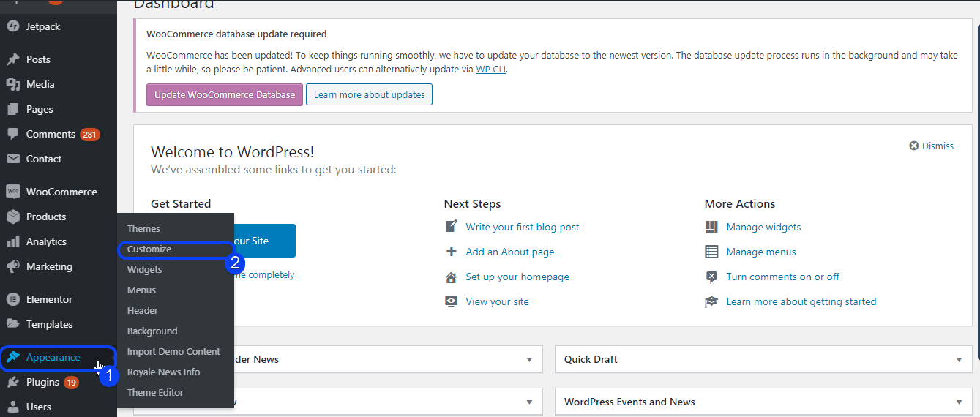Image resolution: width=980 pixels, height=417 pixels.
Task: Click Turn comments on or off link
Action: point(783,277)
